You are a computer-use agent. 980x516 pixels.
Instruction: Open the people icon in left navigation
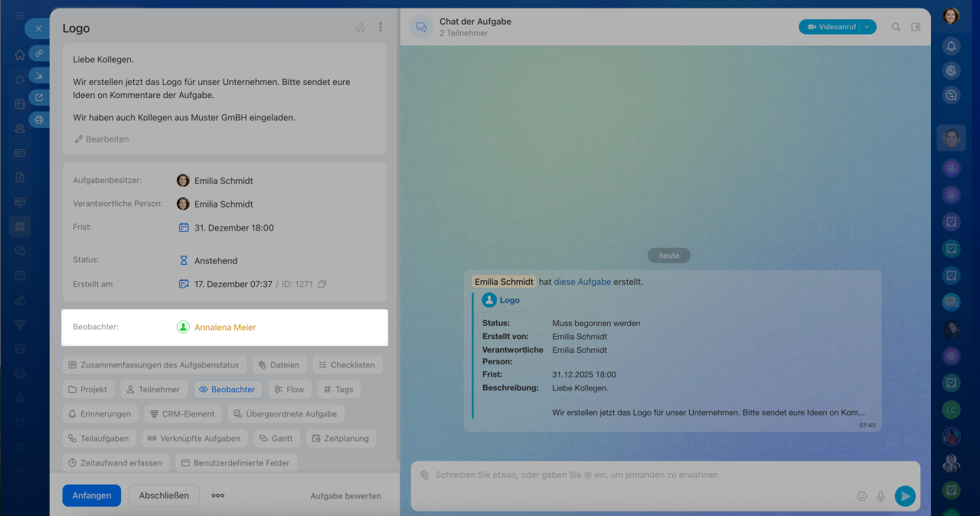click(20, 128)
